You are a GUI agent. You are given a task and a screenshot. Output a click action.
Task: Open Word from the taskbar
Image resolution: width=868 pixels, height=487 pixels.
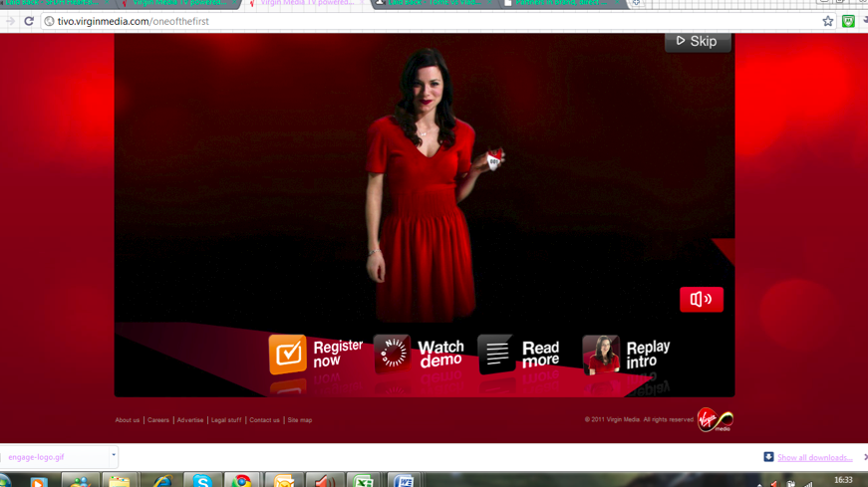click(405, 480)
